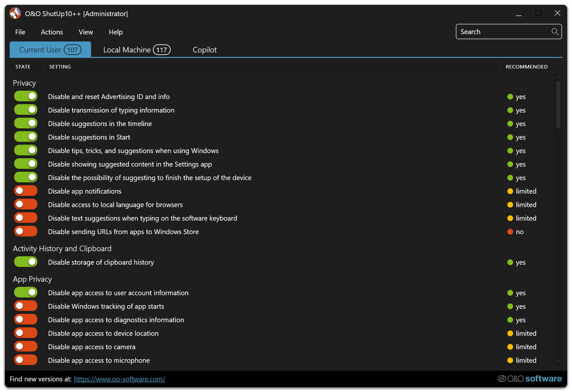Click the O&O software logo in footer
This screenshot has width=572, height=392.
click(530, 378)
